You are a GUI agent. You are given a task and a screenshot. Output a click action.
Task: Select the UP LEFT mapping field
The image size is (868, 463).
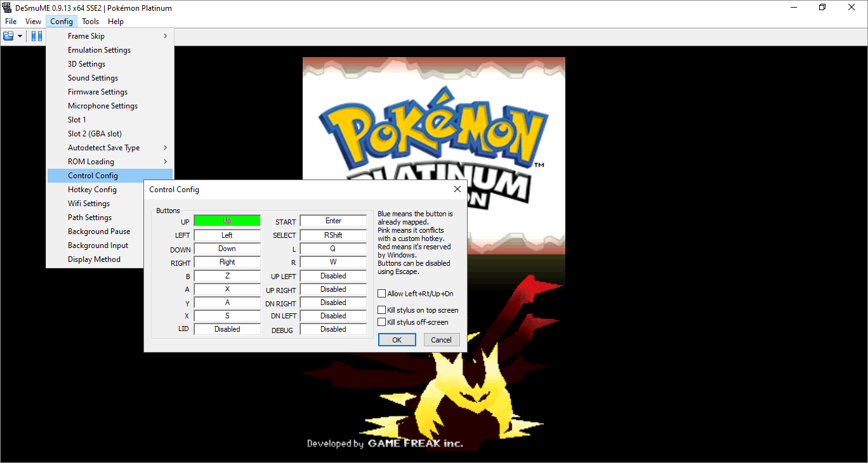(x=333, y=276)
